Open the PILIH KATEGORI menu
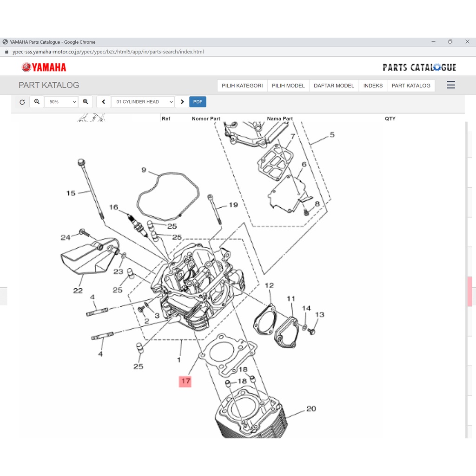The width and height of the screenshot is (476, 476). pos(242,86)
